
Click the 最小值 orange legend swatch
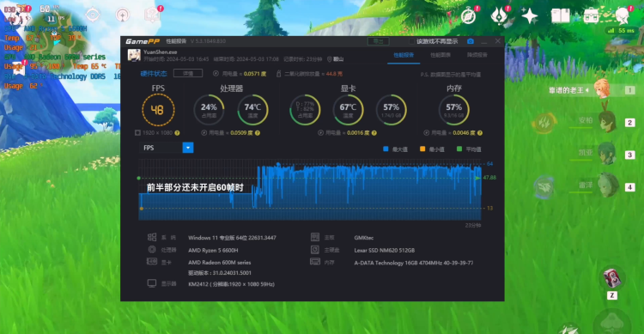(x=422, y=149)
